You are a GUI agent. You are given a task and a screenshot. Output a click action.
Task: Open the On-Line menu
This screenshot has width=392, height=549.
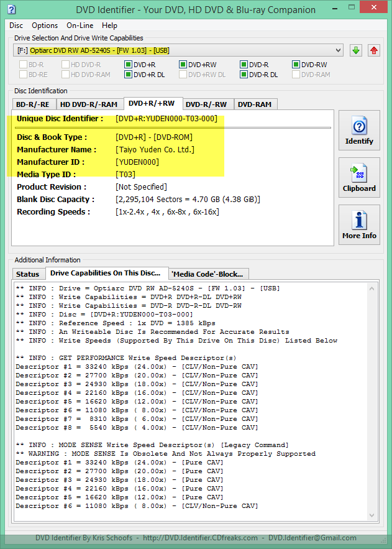(x=80, y=25)
